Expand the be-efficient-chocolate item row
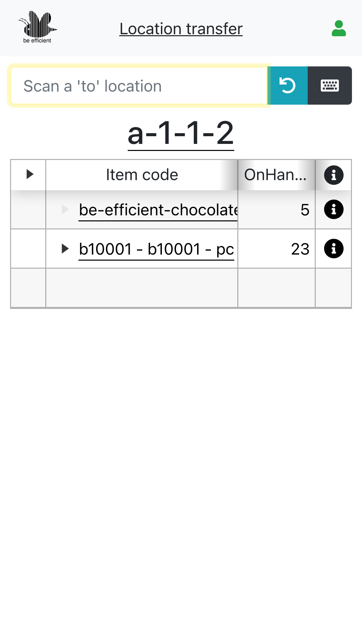The image size is (362, 644). [65, 210]
